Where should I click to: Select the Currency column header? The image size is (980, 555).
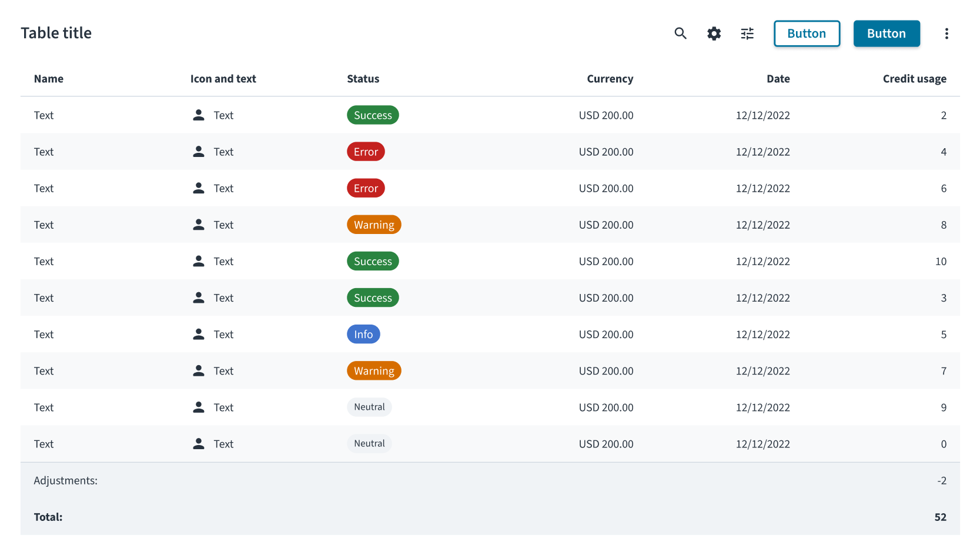click(x=610, y=79)
